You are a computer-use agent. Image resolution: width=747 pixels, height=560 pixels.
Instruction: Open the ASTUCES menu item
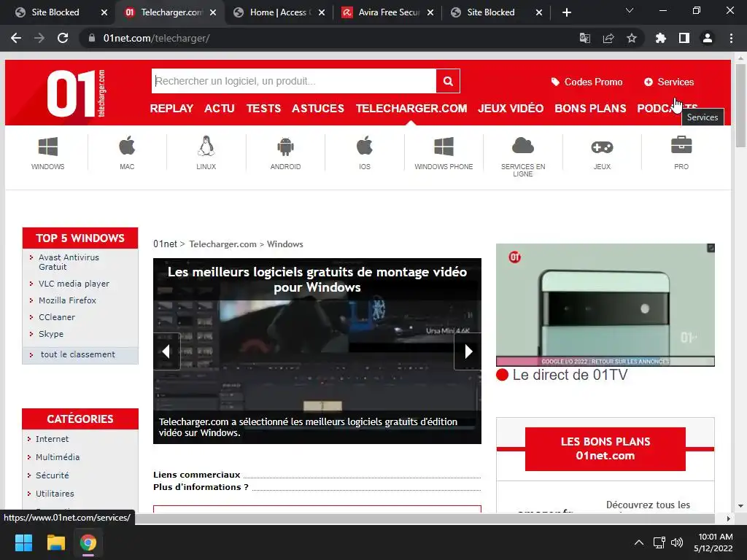[x=318, y=109]
